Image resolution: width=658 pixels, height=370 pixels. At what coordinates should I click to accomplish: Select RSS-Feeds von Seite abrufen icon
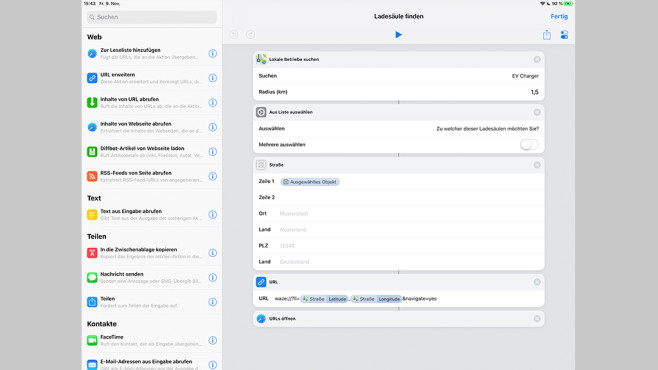coord(92,176)
